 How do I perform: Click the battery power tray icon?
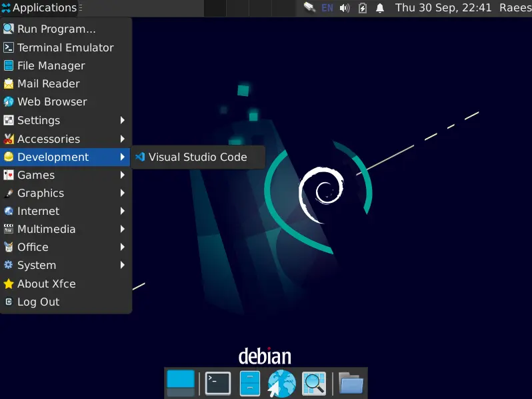(x=363, y=8)
